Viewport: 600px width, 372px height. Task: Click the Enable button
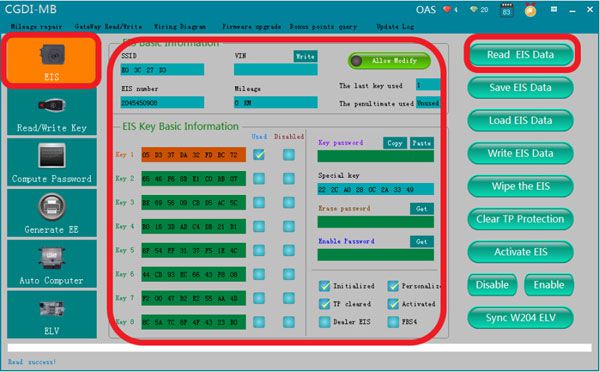(549, 285)
